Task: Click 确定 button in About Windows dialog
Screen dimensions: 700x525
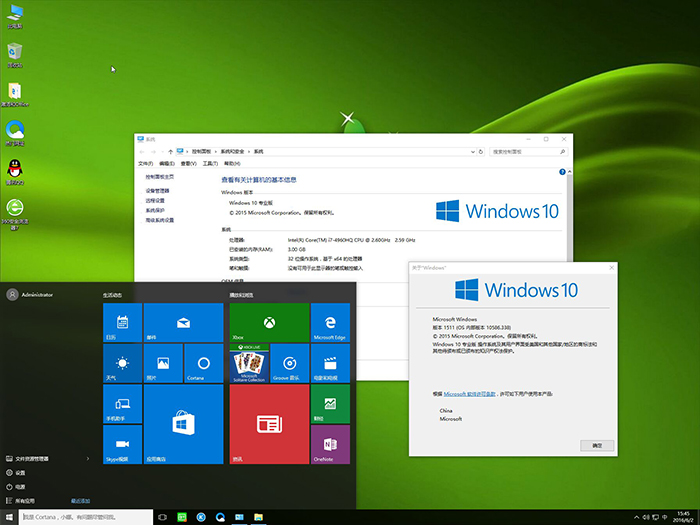Action: point(597,444)
